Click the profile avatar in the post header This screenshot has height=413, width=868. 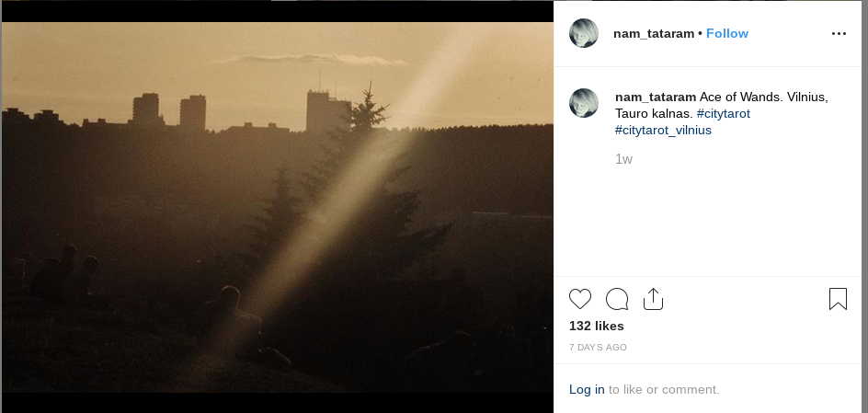(x=585, y=33)
